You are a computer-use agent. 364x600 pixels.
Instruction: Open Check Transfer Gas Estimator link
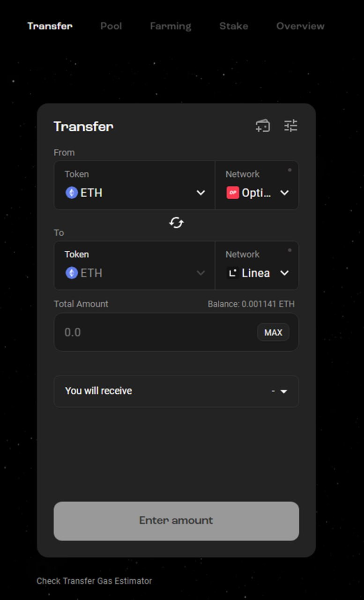(94, 581)
